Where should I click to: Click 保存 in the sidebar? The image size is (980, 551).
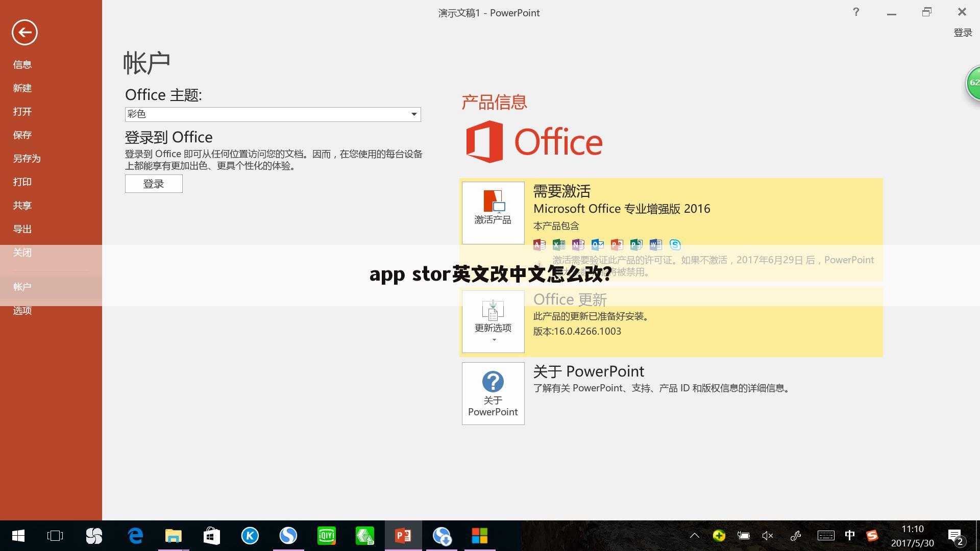(x=22, y=135)
